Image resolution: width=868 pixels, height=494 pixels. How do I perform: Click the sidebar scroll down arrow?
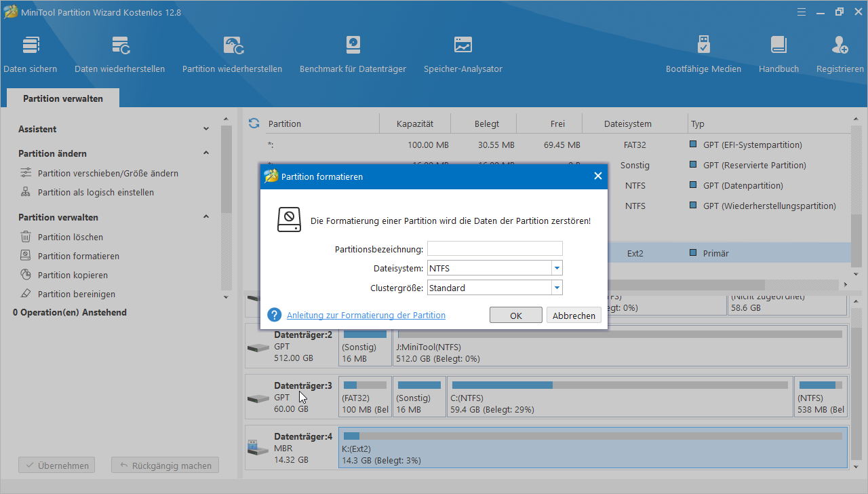[226, 297]
